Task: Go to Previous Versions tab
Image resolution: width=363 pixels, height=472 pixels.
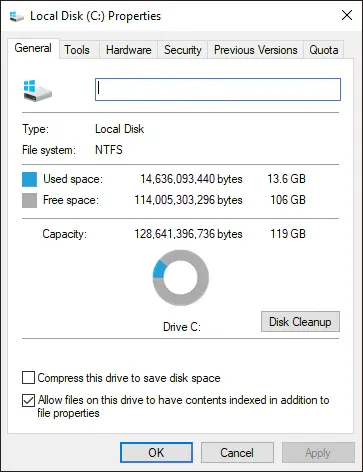Action: pyautogui.click(x=256, y=50)
